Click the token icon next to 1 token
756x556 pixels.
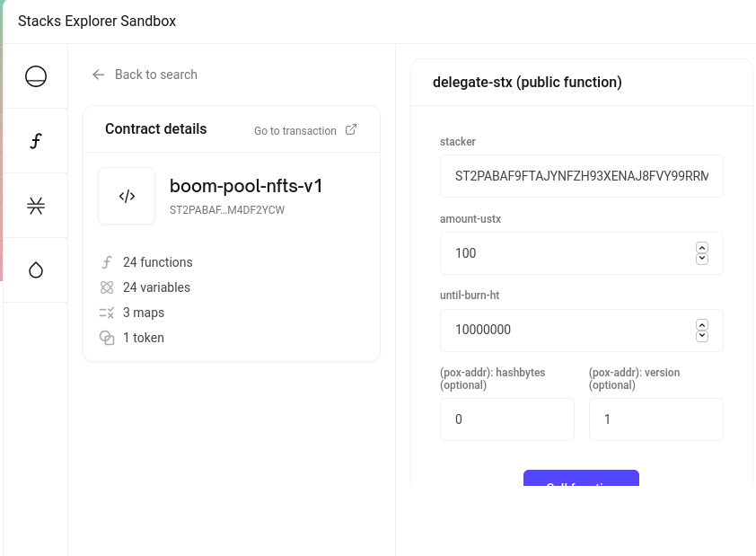click(107, 338)
